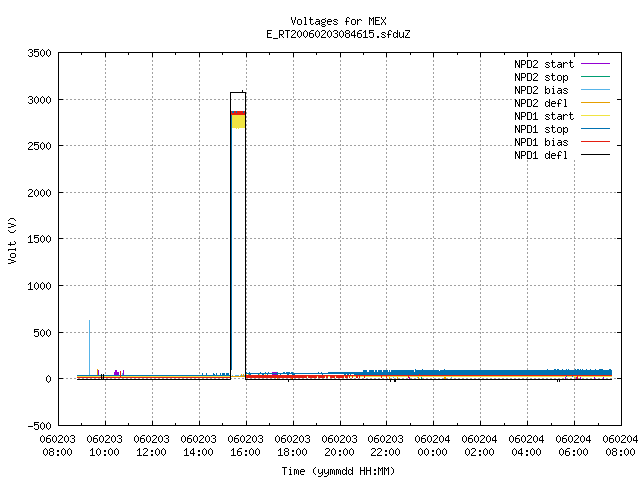Click the 'NPD1 bias' legend label
The image size is (640, 480).
click(541, 142)
